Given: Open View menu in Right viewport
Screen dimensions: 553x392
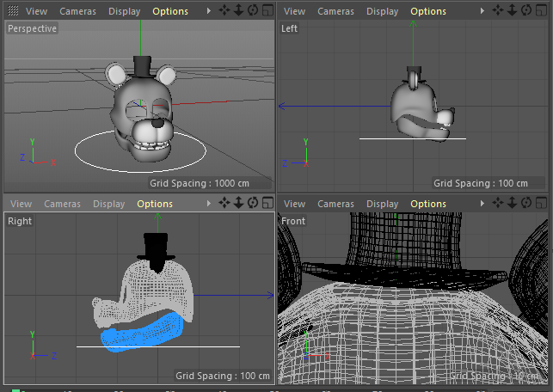Looking at the screenshot, I should (x=21, y=204).
